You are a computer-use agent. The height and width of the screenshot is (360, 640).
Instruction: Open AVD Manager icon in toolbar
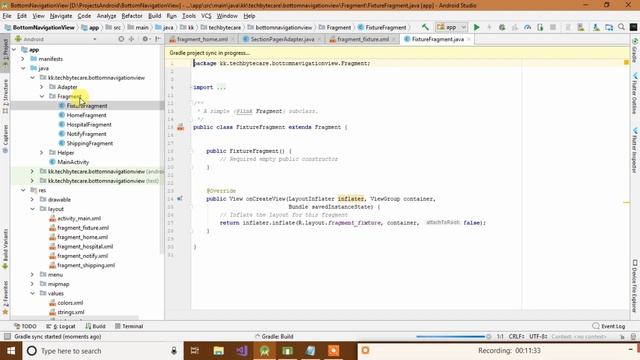580,27
